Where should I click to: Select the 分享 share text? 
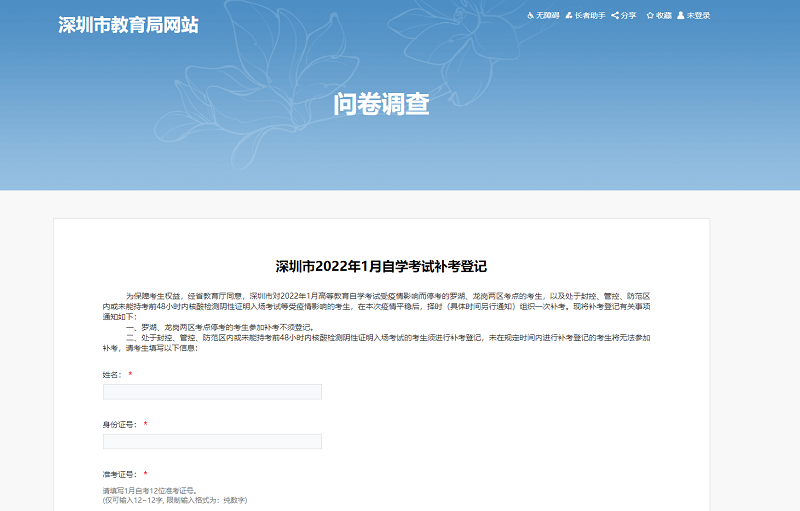629,16
